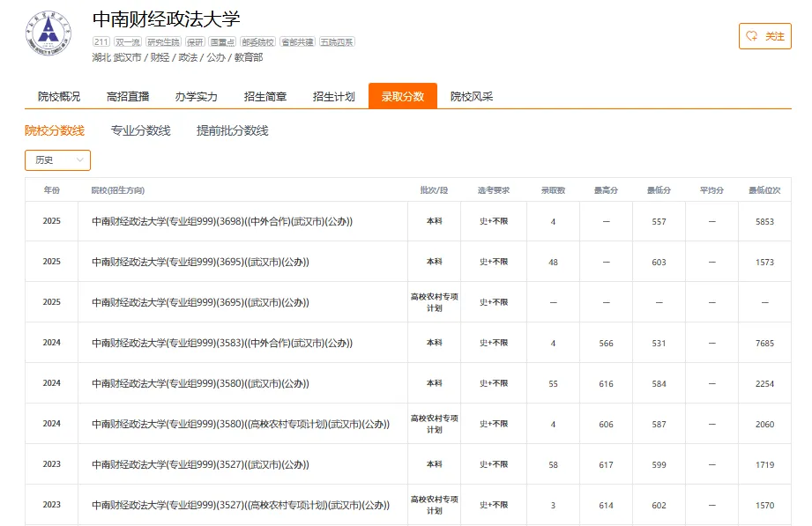Click lowest score 603 cell
This screenshot has height=526, width=812.
(659, 262)
